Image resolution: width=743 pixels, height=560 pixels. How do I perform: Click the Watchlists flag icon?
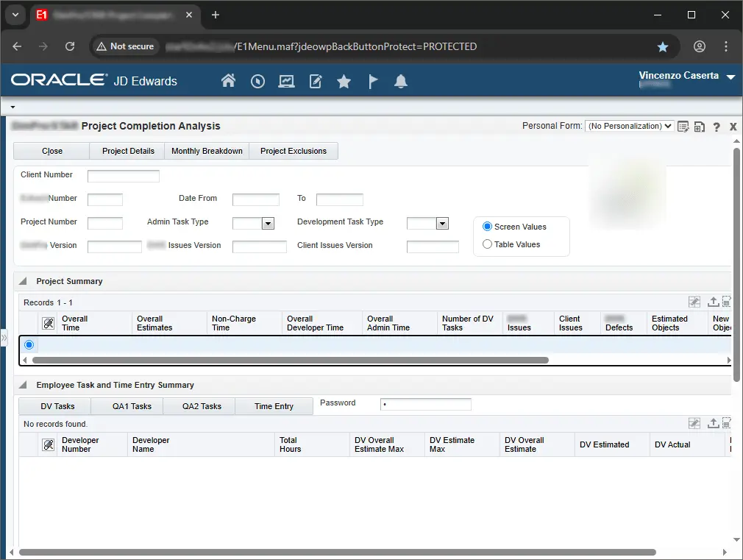(x=373, y=82)
